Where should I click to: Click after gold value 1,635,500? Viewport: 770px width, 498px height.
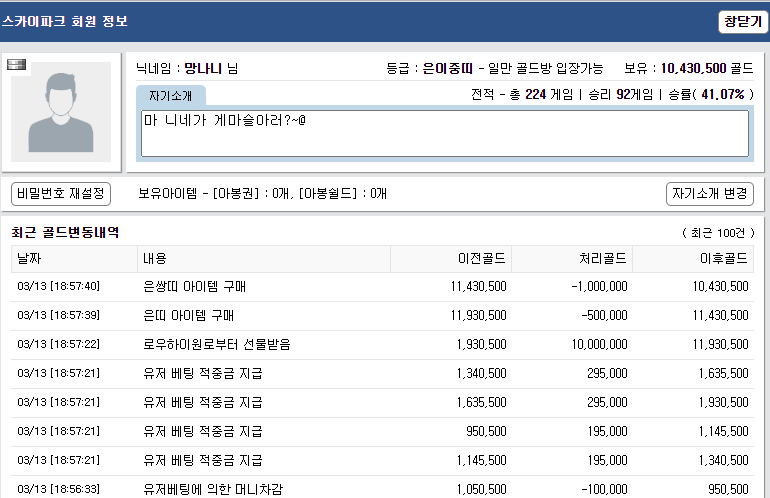(723, 373)
